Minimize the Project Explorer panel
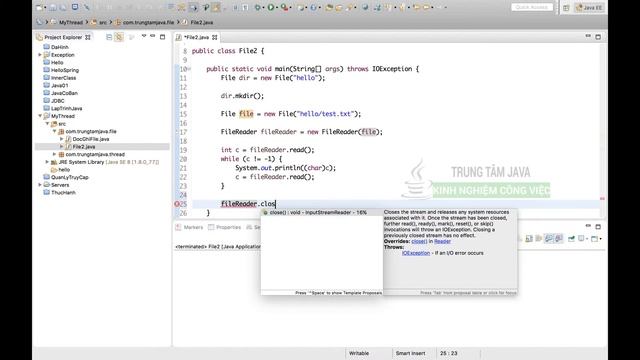 (x=153, y=36)
